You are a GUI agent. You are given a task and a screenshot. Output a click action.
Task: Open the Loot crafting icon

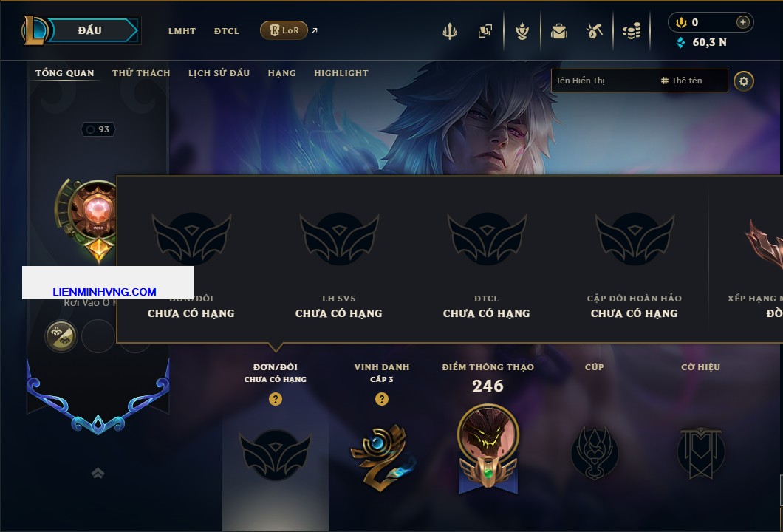[594, 32]
